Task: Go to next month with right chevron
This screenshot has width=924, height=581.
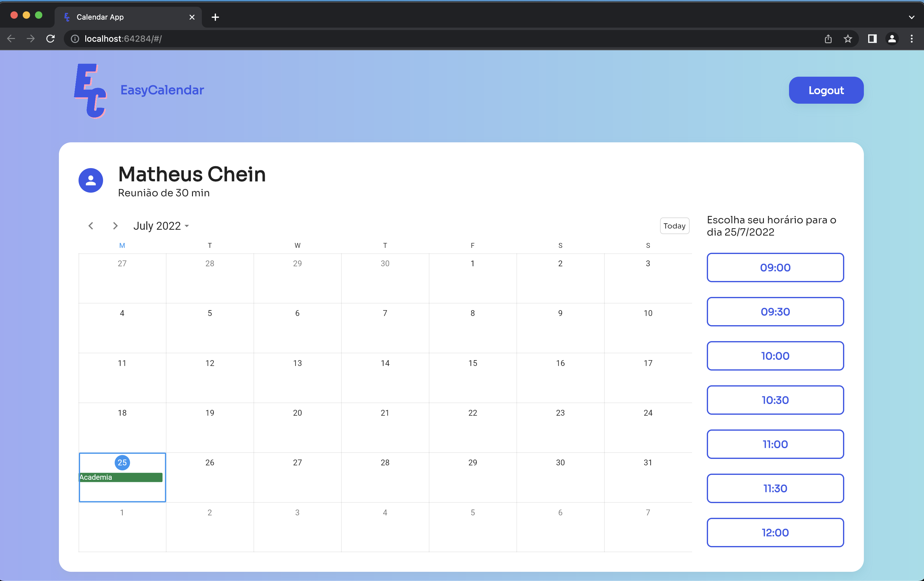Action: tap(115, 226)
